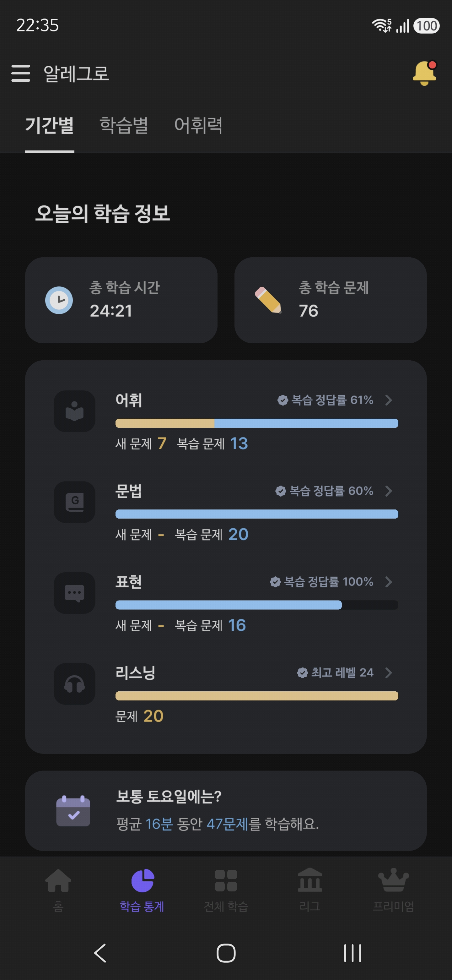The image size is (452, 980).
Task: Tap the 리스닝 headphones icon
Action: pyautogui.click(x=74, y=684)
